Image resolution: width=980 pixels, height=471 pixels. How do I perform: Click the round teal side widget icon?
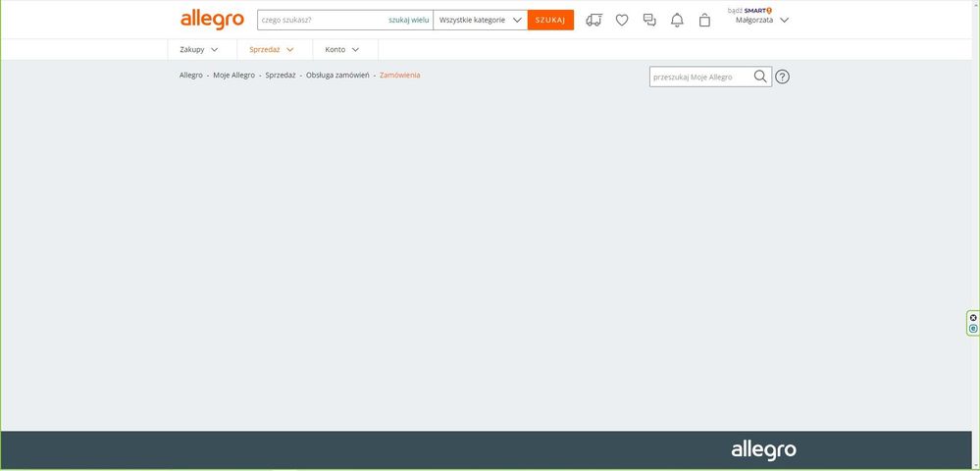coord(973,329)
